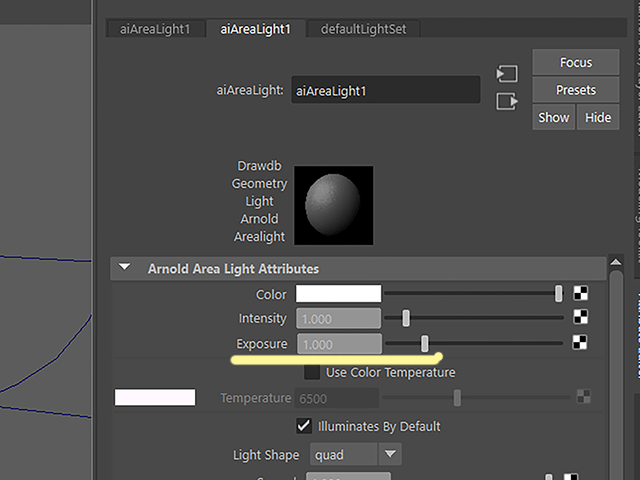
Task: Click the Temperature slider handle
Action: coord(457,397)
